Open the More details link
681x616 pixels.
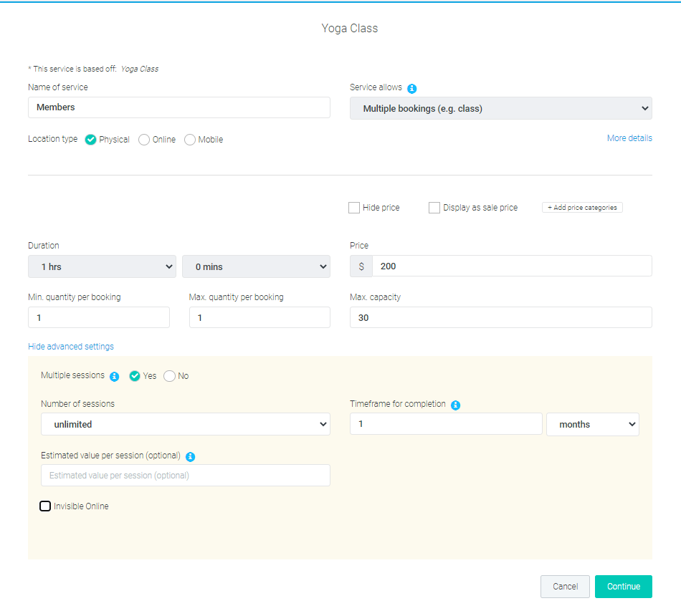[x=629, y=138]
